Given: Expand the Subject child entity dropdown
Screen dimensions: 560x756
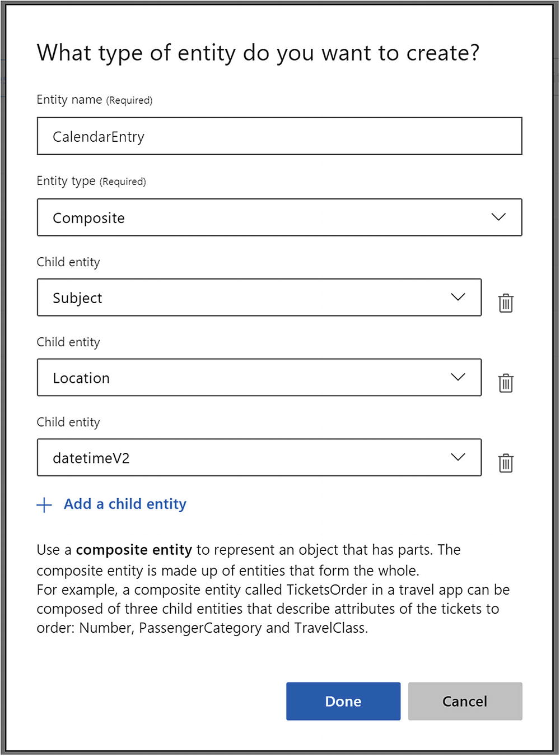Looking at the screenshot, I should [x=259, y=298].
